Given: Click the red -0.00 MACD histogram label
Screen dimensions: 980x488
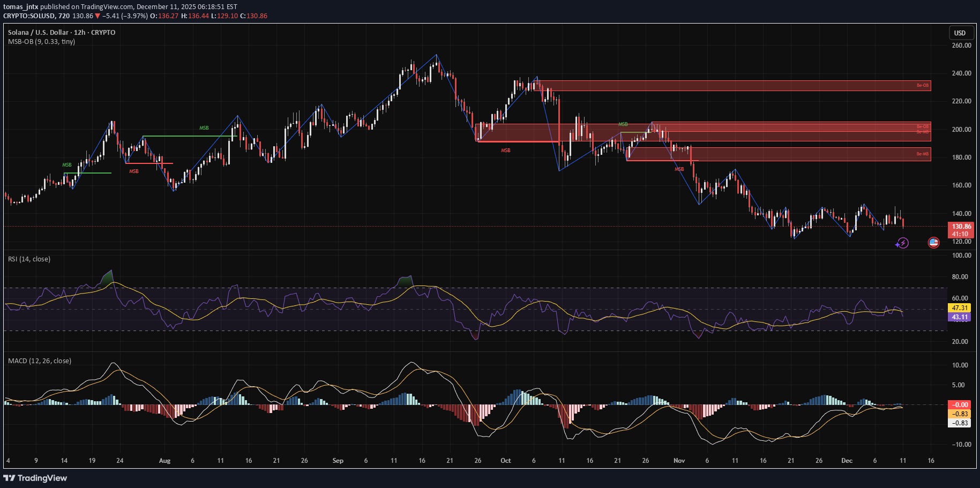Looking at the screenshot, I should click(x=959, y=405).
